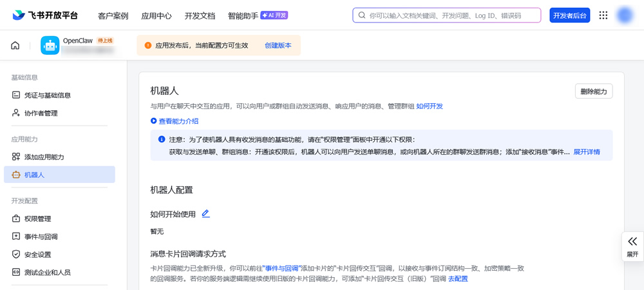Click the 开发者后台 button
Screen dimensions: 644x290
pyautogui.click(x=569, y=15)
